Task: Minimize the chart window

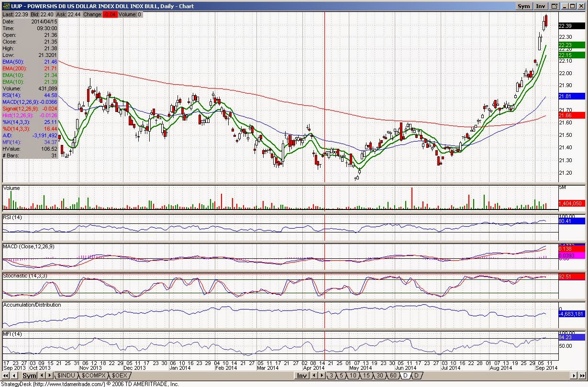Action: pos(565,6)
